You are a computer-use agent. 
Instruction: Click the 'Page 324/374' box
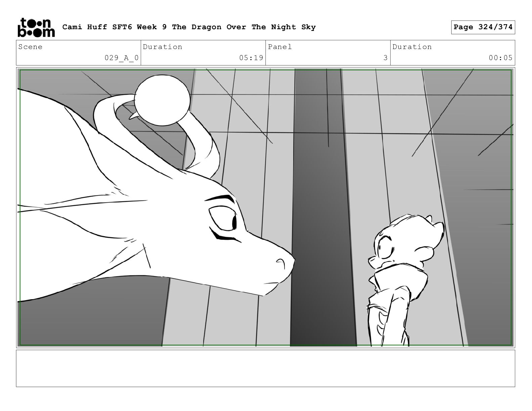click(x=483, y=27)
